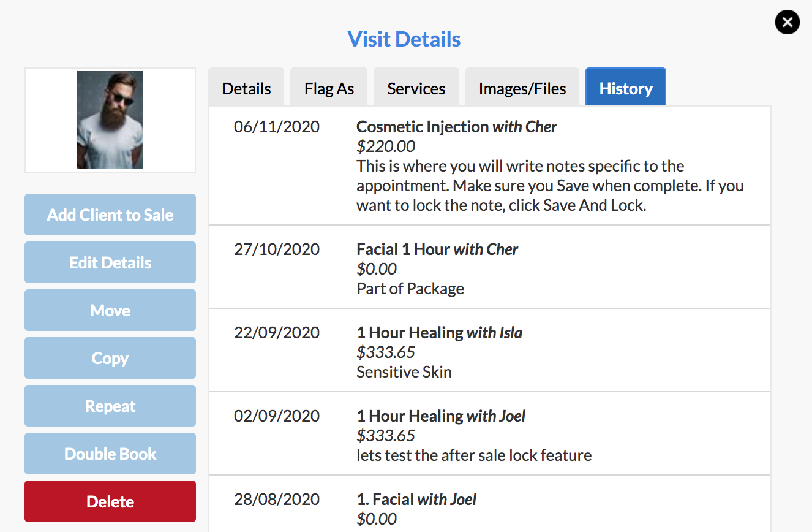Click the Part of Package note
Viewport: 812px width, 532px height.
(410, 289)
